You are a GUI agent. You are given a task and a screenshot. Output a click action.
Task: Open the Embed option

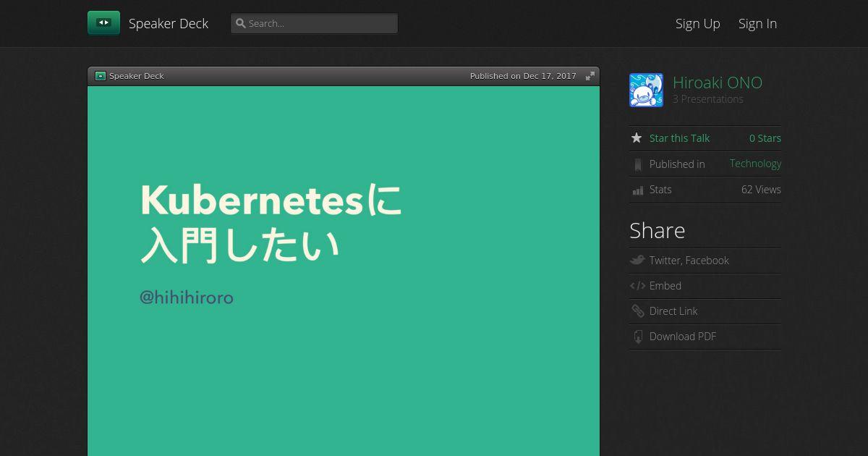coord(665,286)
